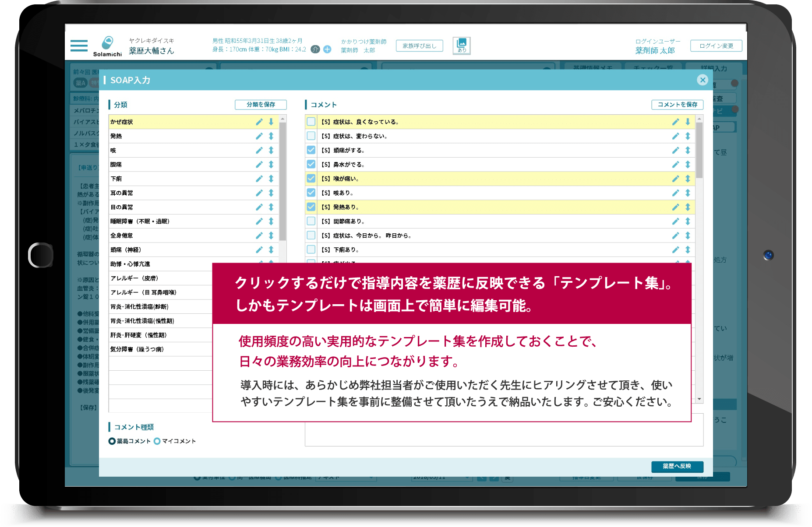Viewport: 812px width, 527px height.
Task: Select the マイコメント radio button
Action: 157,441
